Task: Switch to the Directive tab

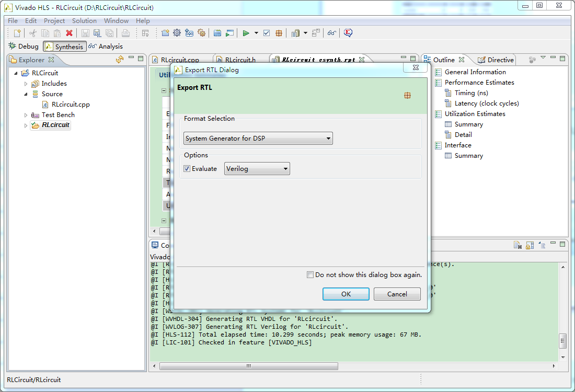Action: pos(496,60)
